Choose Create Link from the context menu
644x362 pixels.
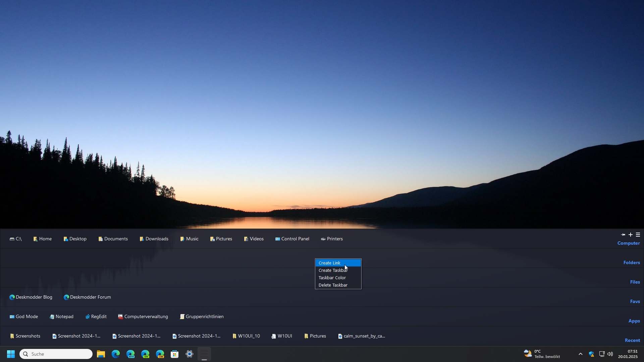pyautogui.click(x=338, y=263)
